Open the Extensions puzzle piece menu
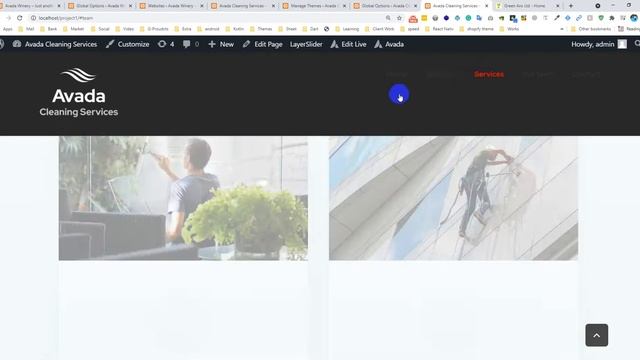The width and height of the screenshot is (640, 360). pyautogui.click(x=612, y=18)
